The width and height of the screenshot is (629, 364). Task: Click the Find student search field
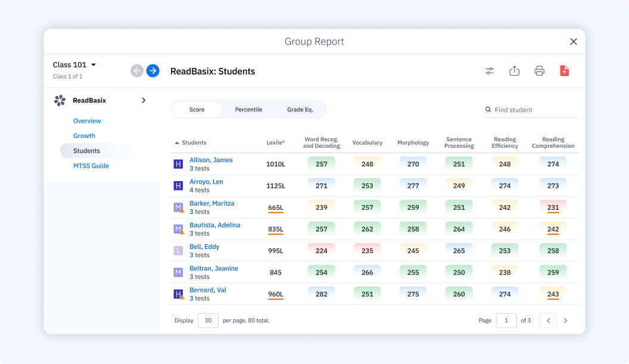tap(531, 110)
